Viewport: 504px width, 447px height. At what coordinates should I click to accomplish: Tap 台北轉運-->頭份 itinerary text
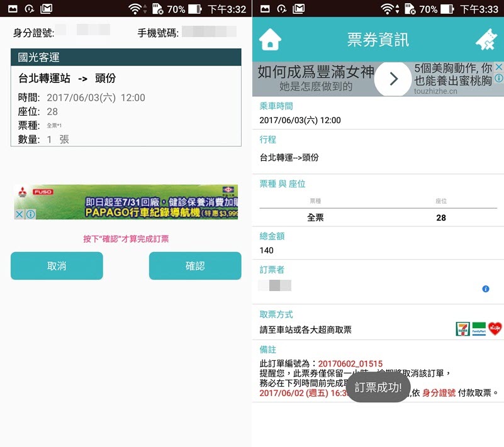(289, 157)
